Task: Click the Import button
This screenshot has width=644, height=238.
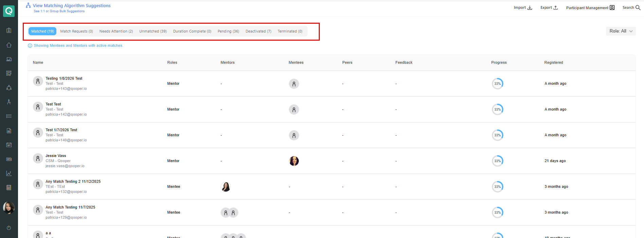Action: (523, 7)
